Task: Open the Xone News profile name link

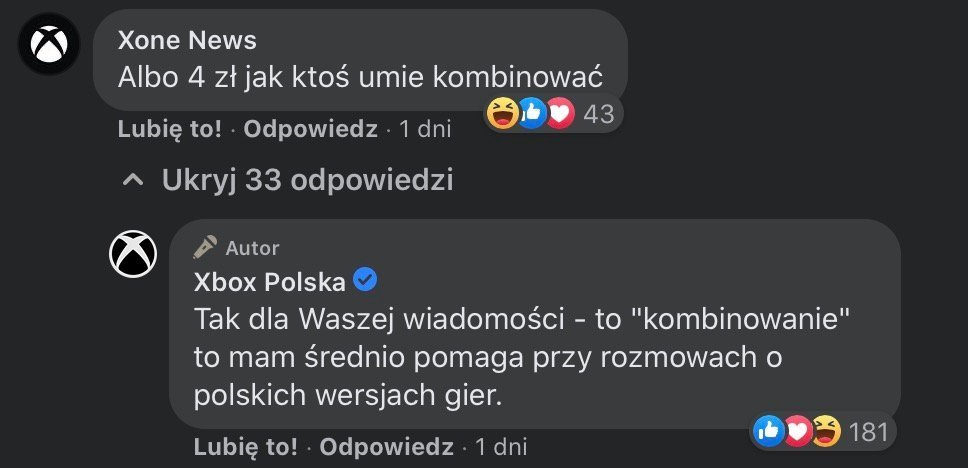Action: tap(187, 40)
